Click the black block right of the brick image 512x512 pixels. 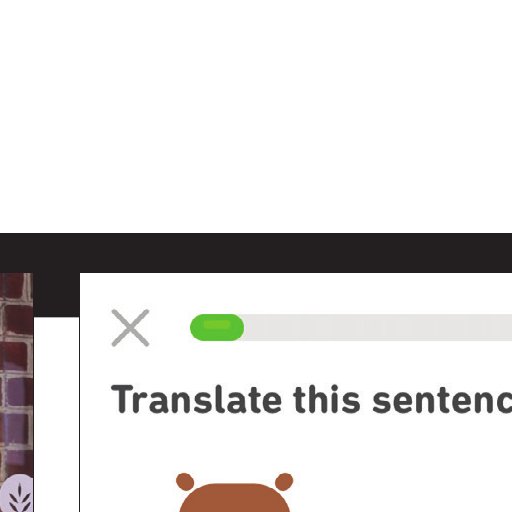coord(56,295)
